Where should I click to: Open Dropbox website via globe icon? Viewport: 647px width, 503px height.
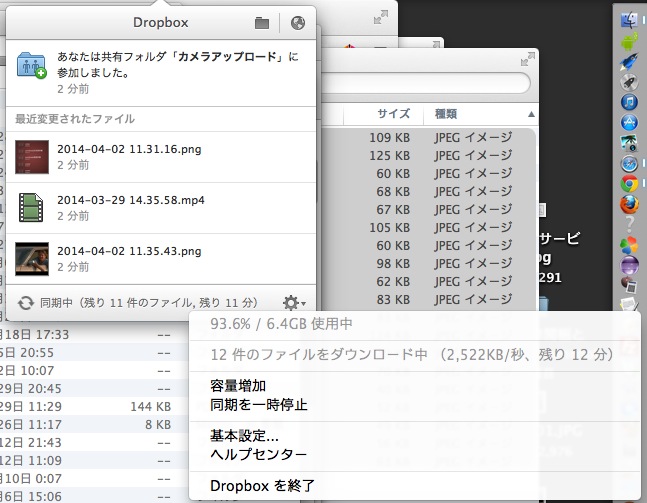298,23
